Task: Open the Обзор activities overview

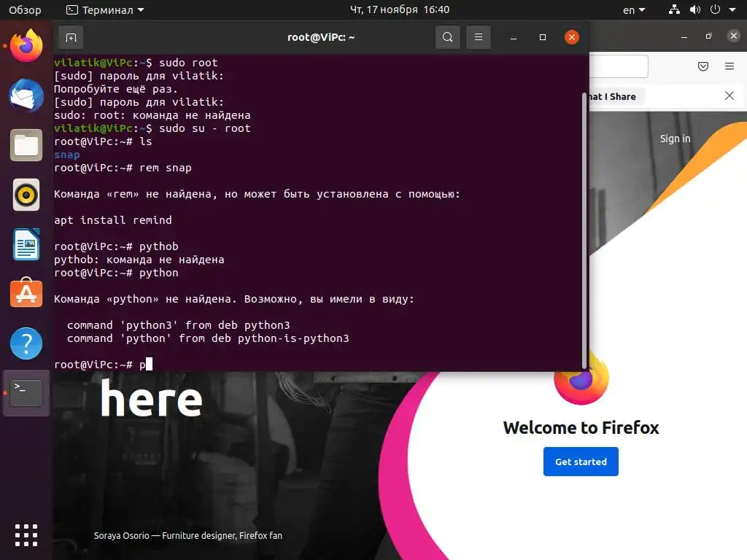Action: click(25, 9)
